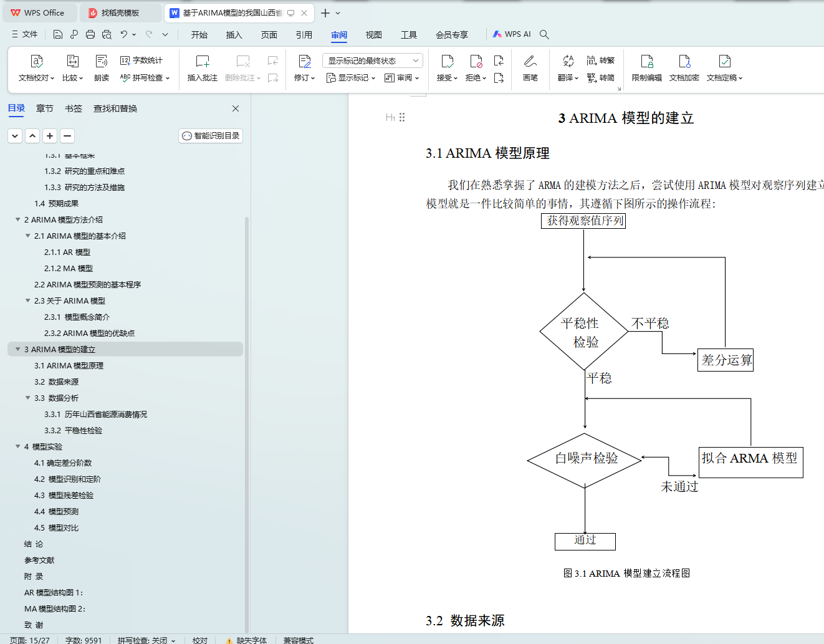Viewport: 824px width, 644px height.
Task: Go to next change icon
Action: click(499, 78)
